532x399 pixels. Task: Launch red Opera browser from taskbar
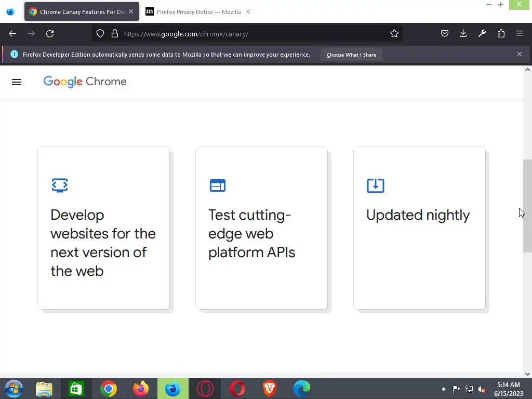[x=237, y=389]
